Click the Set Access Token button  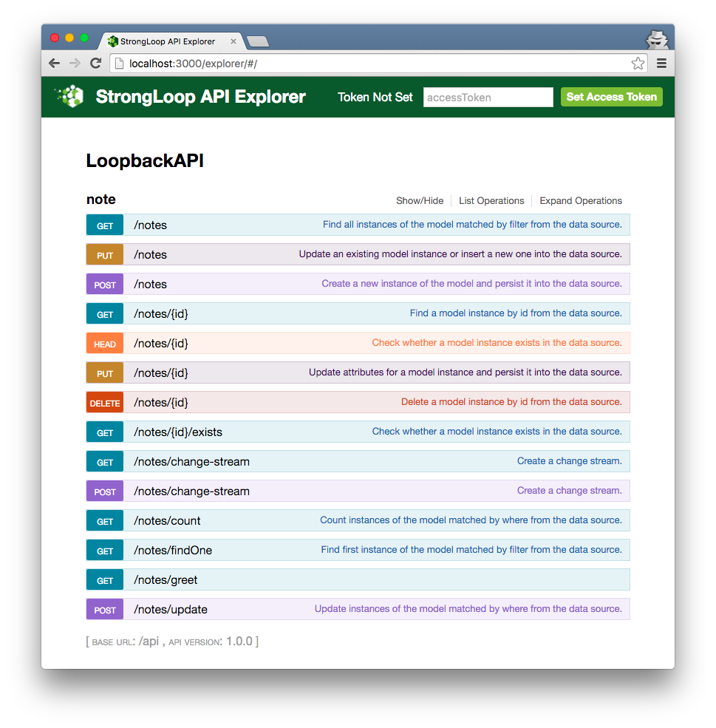tap(612, 97)
